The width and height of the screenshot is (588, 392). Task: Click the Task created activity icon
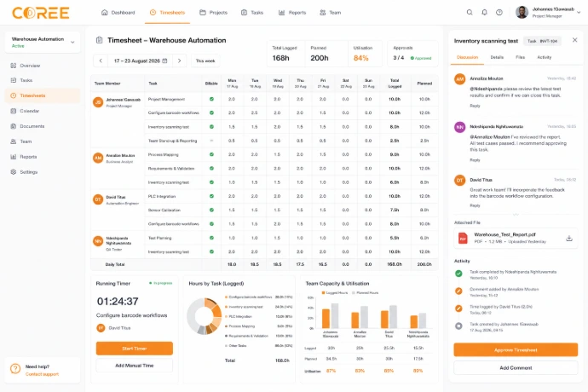point(458,326)
